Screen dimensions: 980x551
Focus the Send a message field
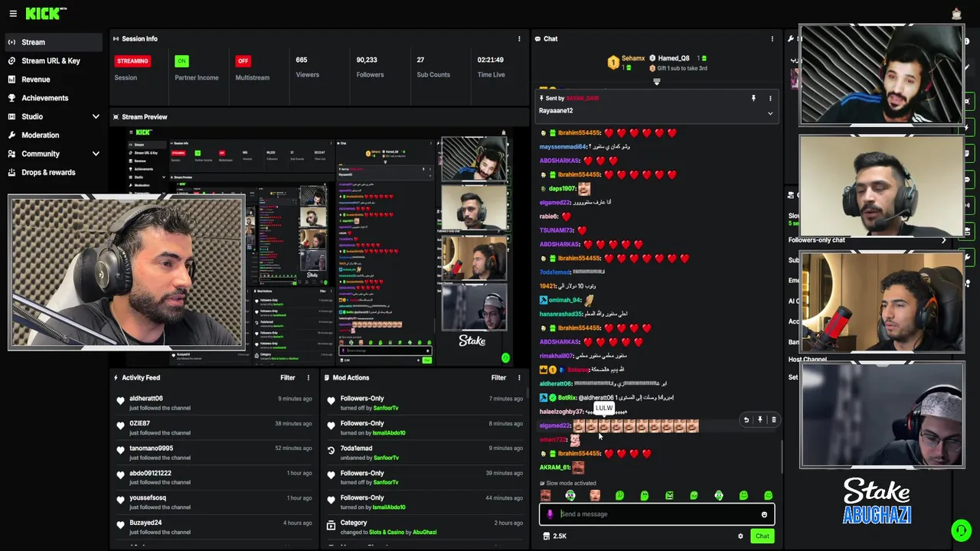pos(657,514)
